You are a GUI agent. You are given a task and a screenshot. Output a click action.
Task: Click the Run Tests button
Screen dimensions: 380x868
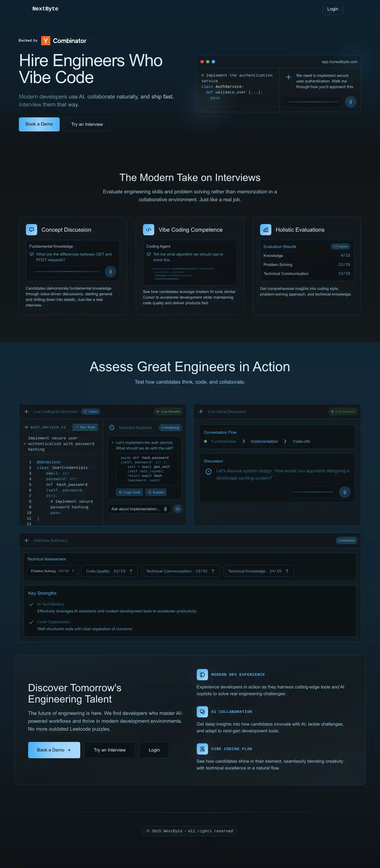[86, 427]
